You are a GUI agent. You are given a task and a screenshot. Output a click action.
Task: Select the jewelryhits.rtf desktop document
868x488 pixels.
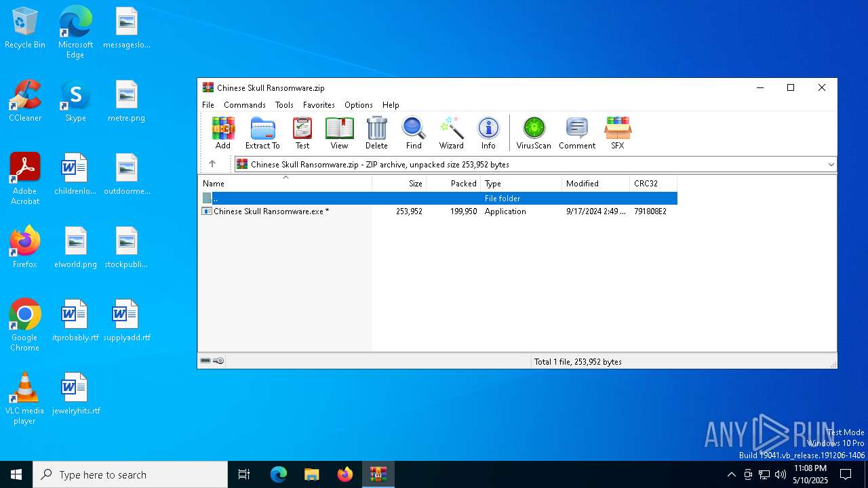click(75, 394)
